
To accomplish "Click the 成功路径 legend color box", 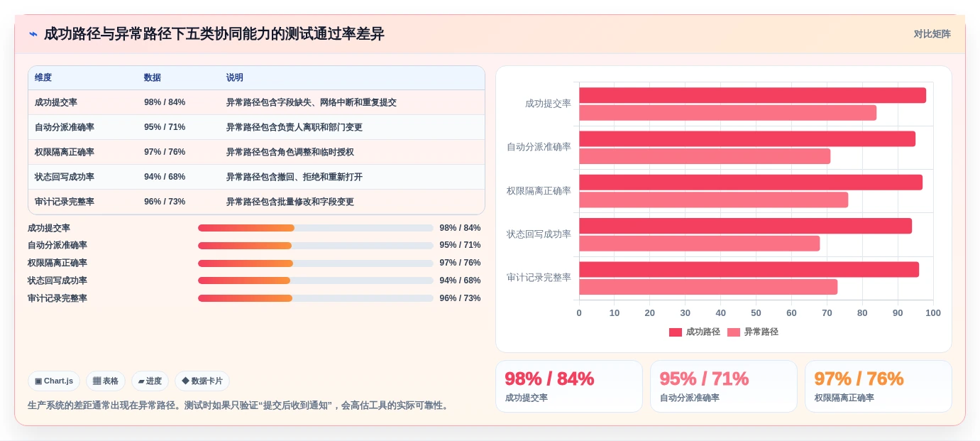I will point(676,332).
